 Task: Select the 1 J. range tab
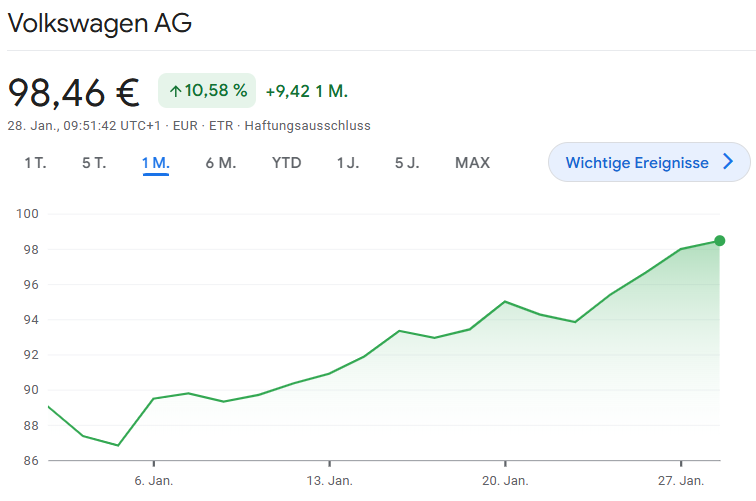coord(348,163)
